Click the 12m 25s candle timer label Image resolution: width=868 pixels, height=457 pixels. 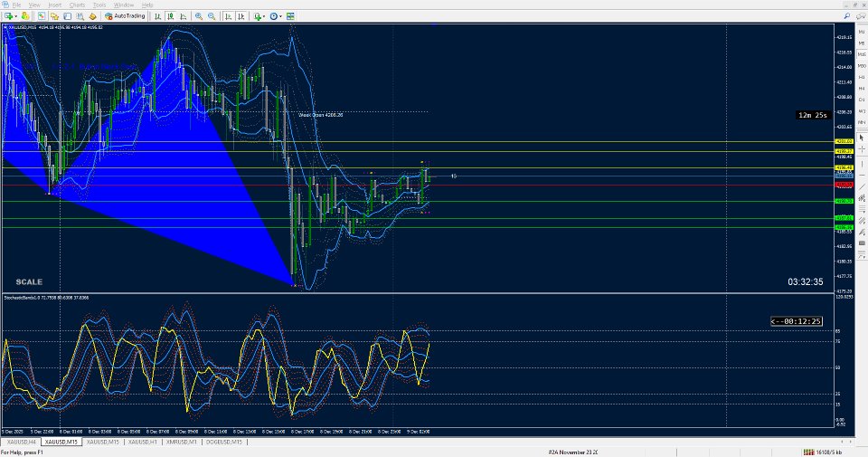[813, 115]
